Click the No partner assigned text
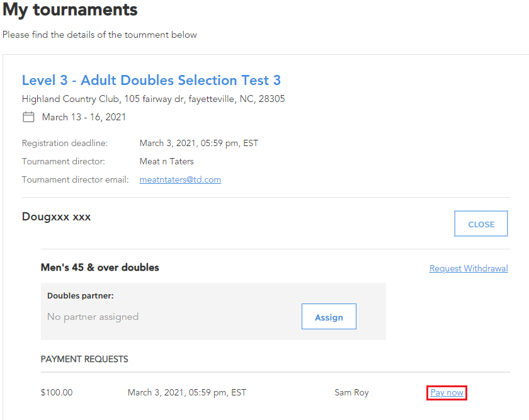 93,317
